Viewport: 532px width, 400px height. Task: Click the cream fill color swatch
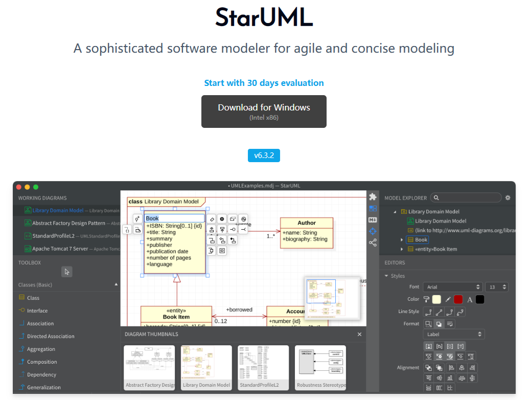tap(436, 300)
